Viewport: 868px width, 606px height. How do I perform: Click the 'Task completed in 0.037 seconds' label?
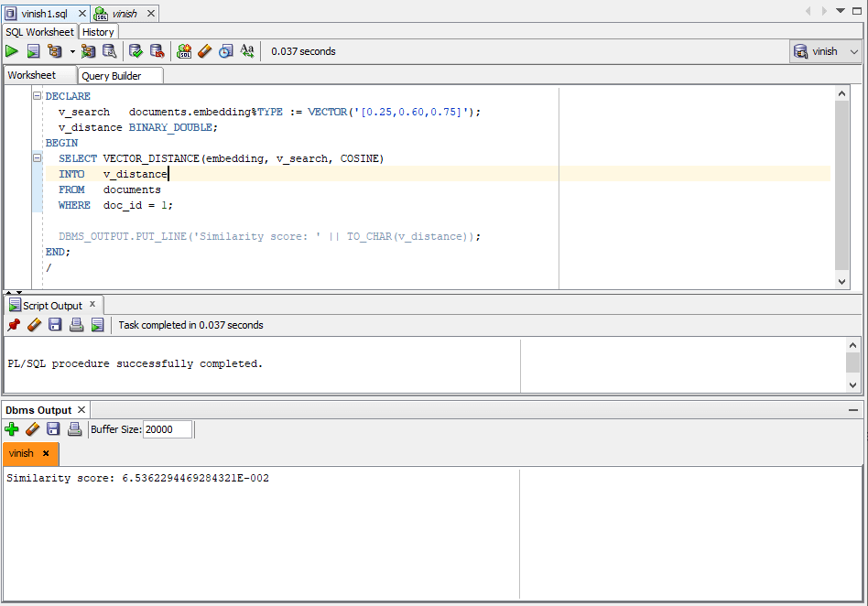pos(191,325)
